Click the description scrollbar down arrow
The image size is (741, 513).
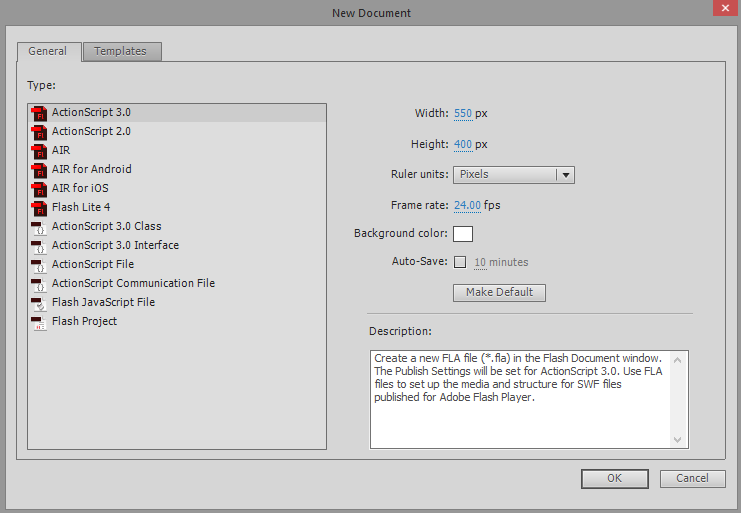[x=677, y=440]
